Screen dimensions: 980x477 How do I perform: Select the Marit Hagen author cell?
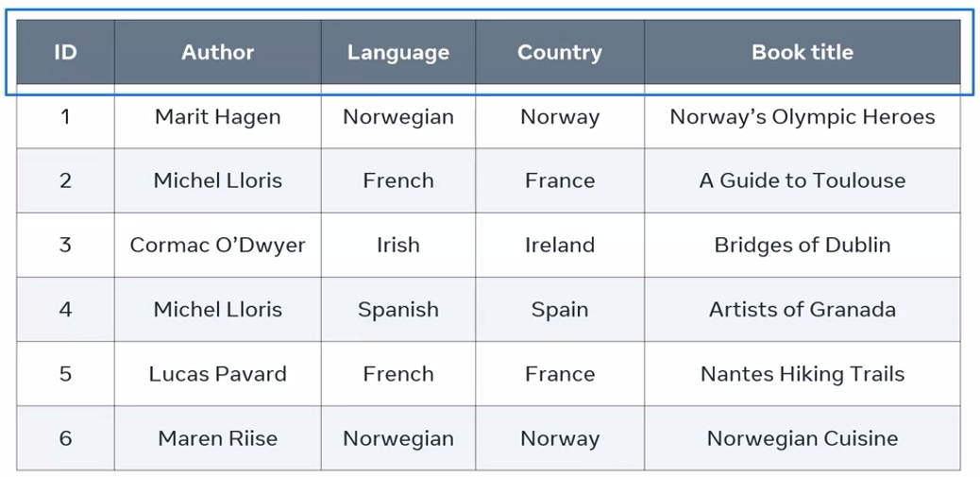(x=218, y=117)
